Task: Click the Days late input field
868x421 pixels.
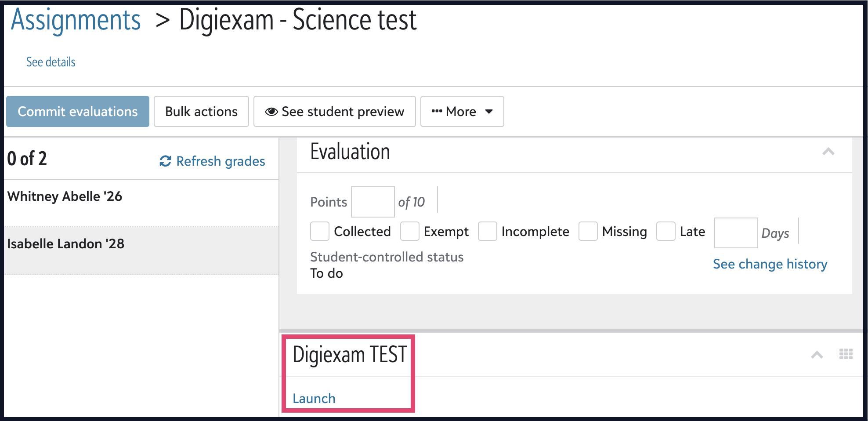Action: coord(736,233)
